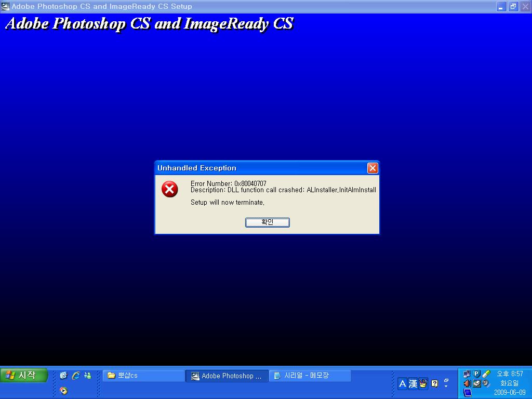Screen dimensions: 532x399
Task: Open the volume speaker tray icon
Action: pyautogui.click(x=467, y=383)
